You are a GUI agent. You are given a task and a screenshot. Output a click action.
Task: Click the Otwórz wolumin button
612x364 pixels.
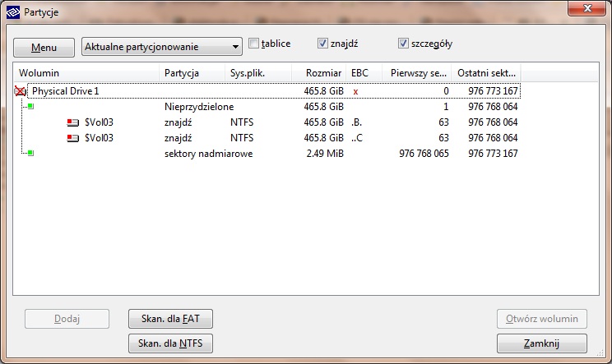pyautogui.click(x=542, y=319)
